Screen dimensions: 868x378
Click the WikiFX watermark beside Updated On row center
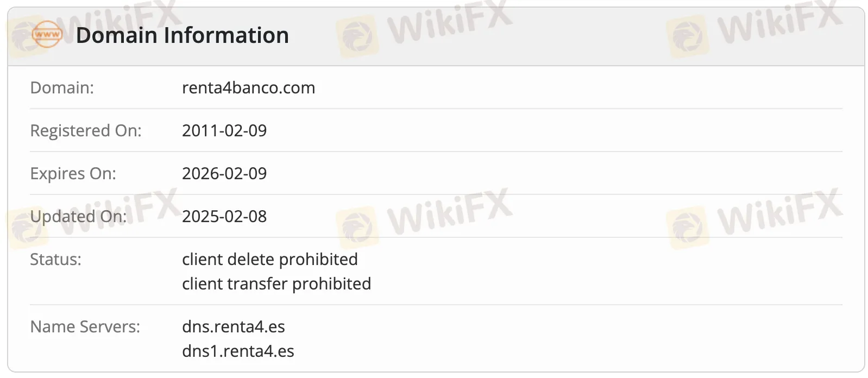pos(425,217)
